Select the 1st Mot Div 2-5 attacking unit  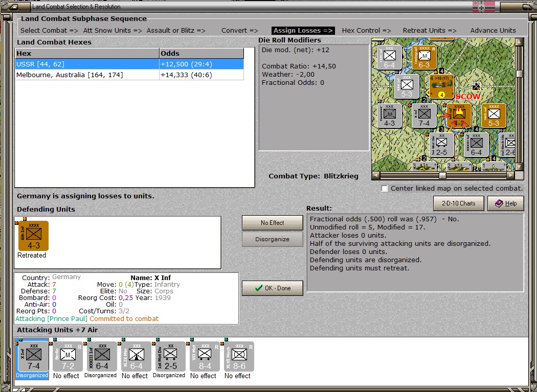170,356
